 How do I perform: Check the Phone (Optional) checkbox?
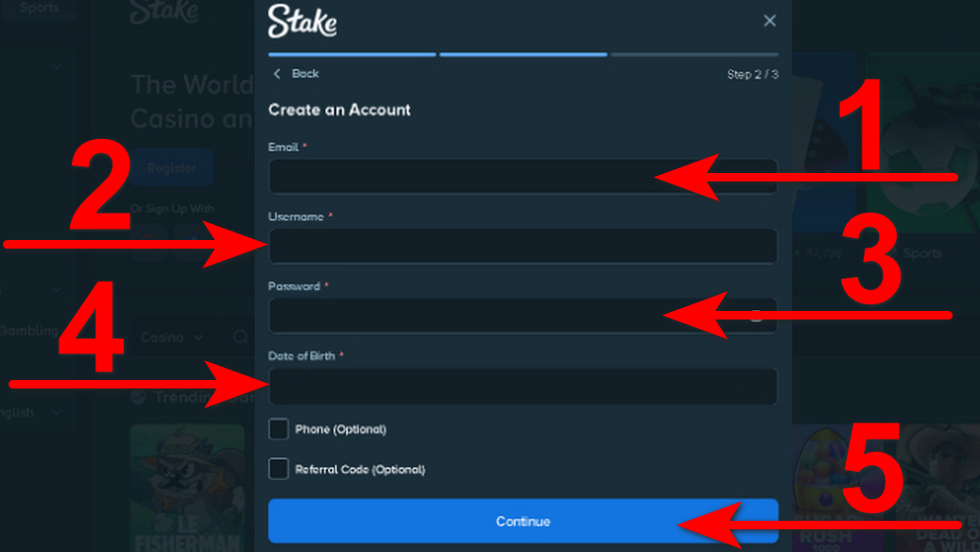pos(278,428)
